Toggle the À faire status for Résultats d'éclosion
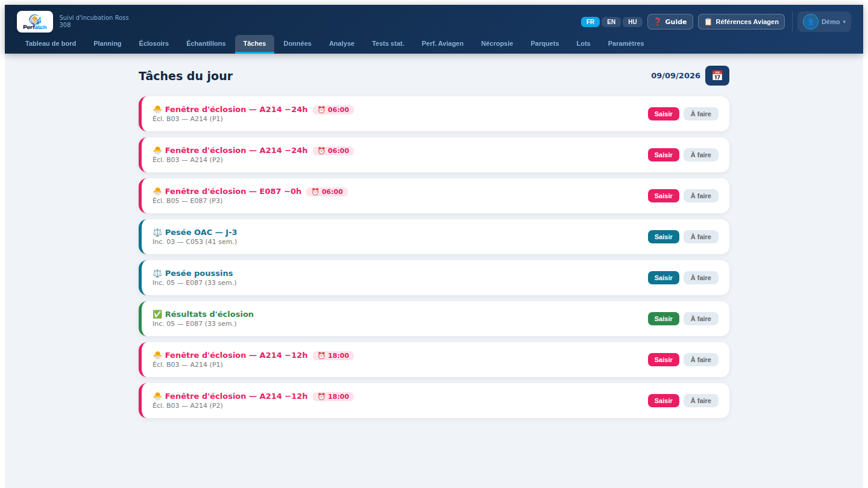Viewport: 868px width, 488px height. pyautogui.click(x=701, y=319)
